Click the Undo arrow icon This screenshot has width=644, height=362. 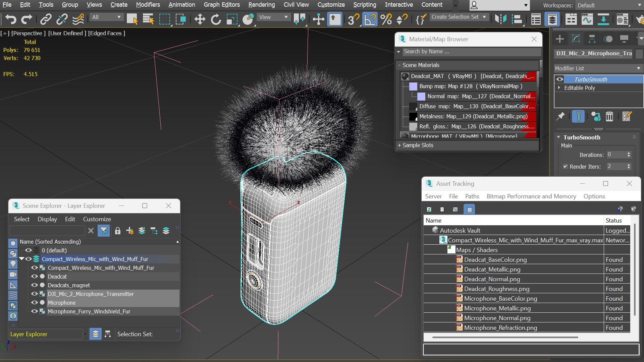point(11,19)
